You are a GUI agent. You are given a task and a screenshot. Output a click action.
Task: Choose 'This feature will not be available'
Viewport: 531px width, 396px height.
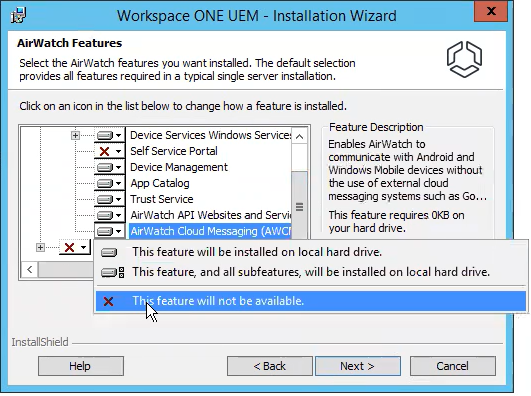(311, 301)
